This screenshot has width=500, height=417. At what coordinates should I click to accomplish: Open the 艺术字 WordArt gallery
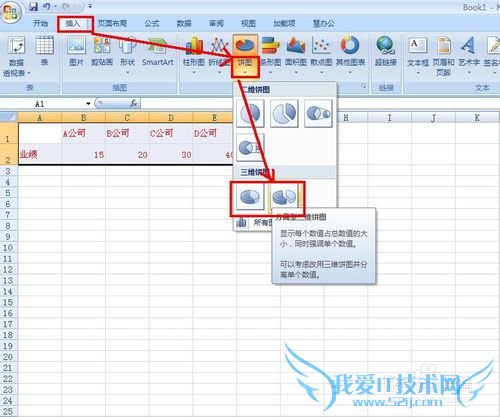point(469,55)
